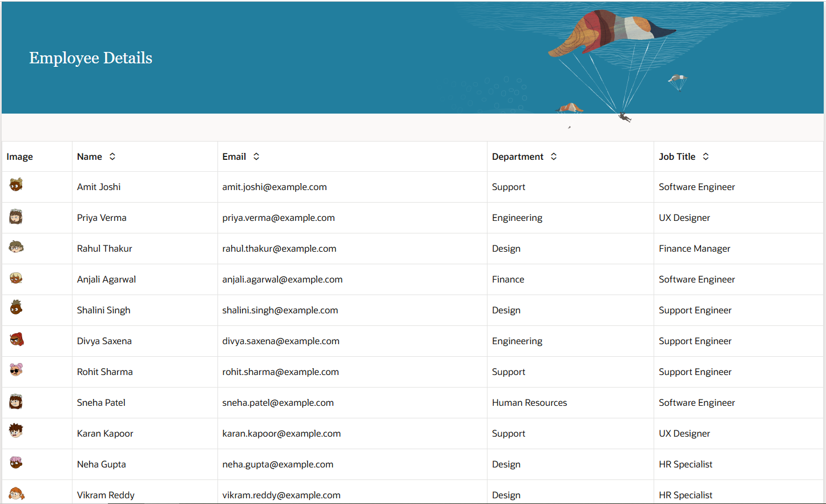Click the sneha.patel@example.com email cell
The image size is (826, 504).
[x=278, y=403]
